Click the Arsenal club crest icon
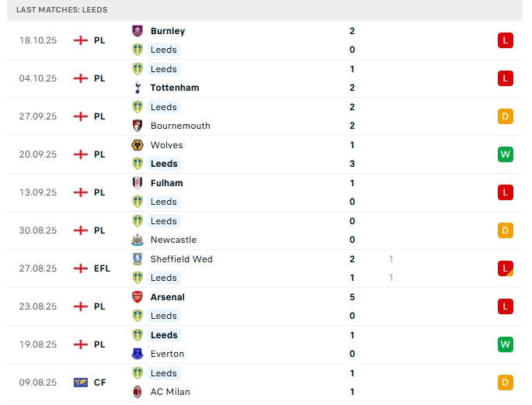The width and height of the screenshot is (532, 405). [137, 297]
